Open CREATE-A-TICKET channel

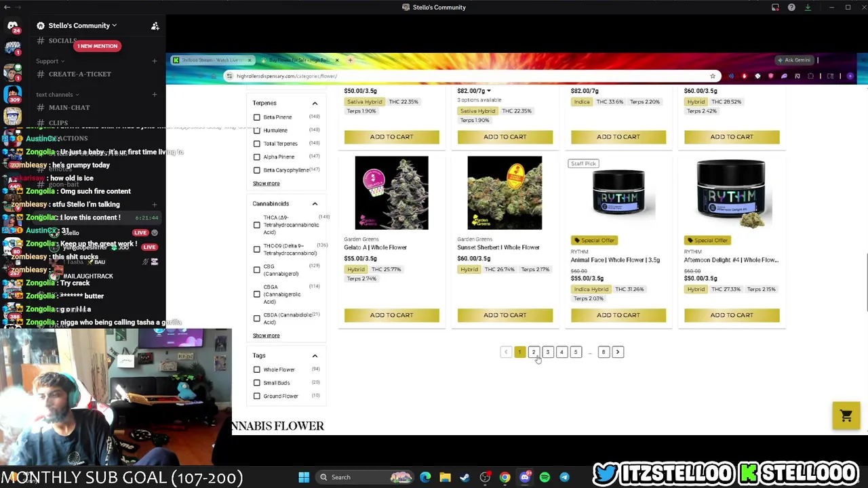click(x=79, y=74)
